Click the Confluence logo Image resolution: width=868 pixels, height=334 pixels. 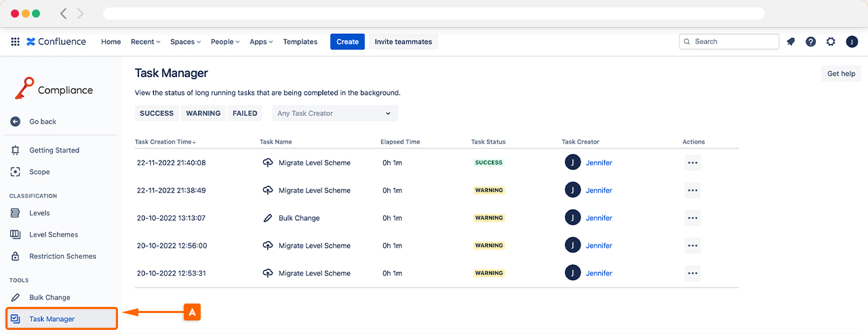tap(56, 41)
